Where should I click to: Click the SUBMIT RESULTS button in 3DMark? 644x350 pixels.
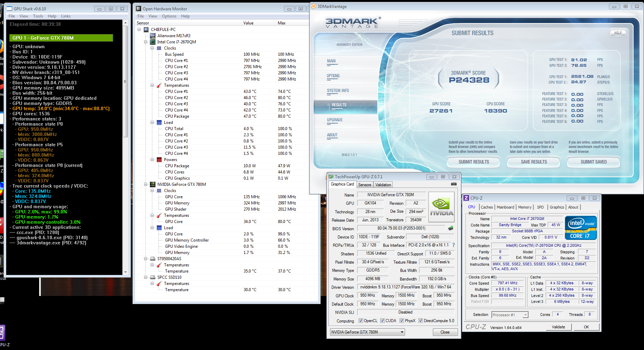474,162
